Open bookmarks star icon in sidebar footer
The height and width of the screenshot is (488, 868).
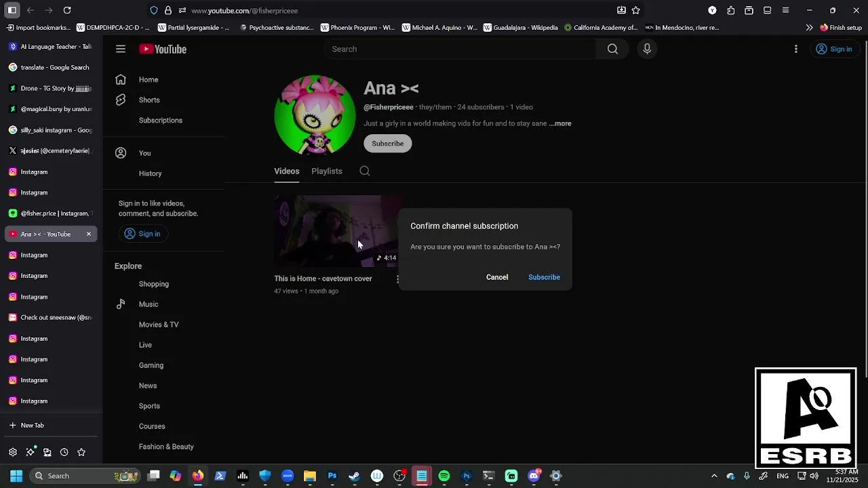click(81, 452)
